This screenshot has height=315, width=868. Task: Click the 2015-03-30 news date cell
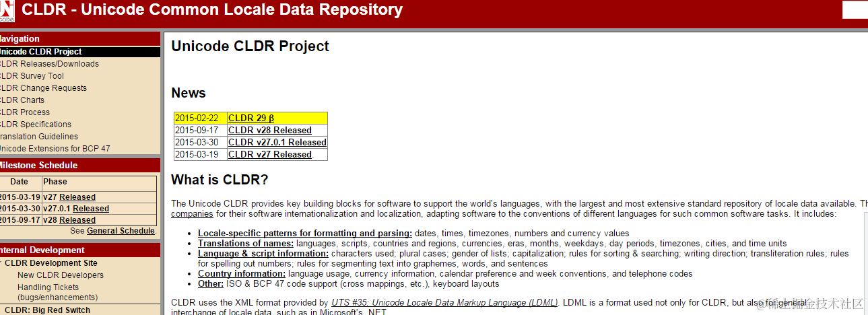[x=201, y=143]
